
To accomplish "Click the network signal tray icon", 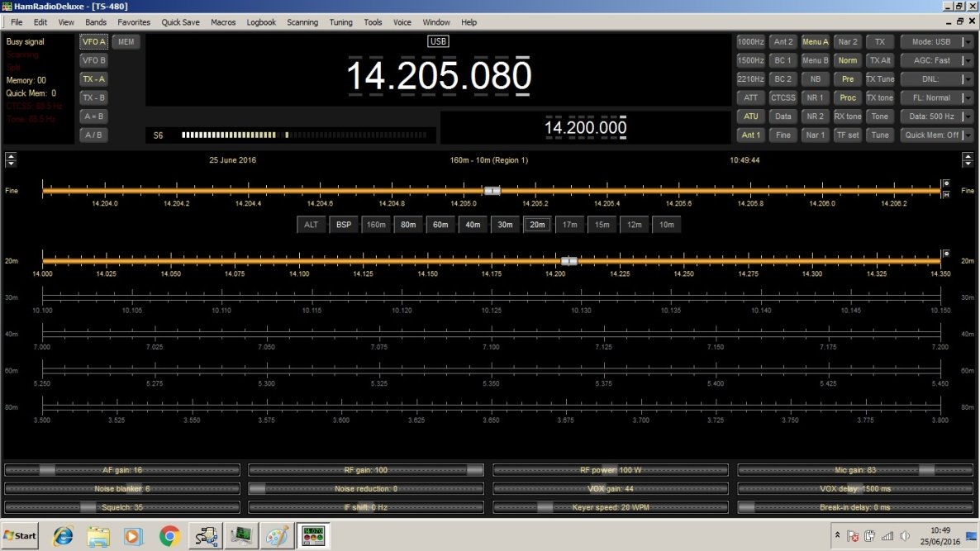I will (x=887, y=536).
